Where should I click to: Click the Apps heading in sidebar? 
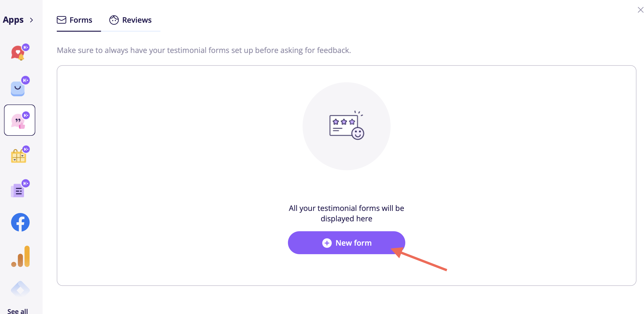pos(13,20)
